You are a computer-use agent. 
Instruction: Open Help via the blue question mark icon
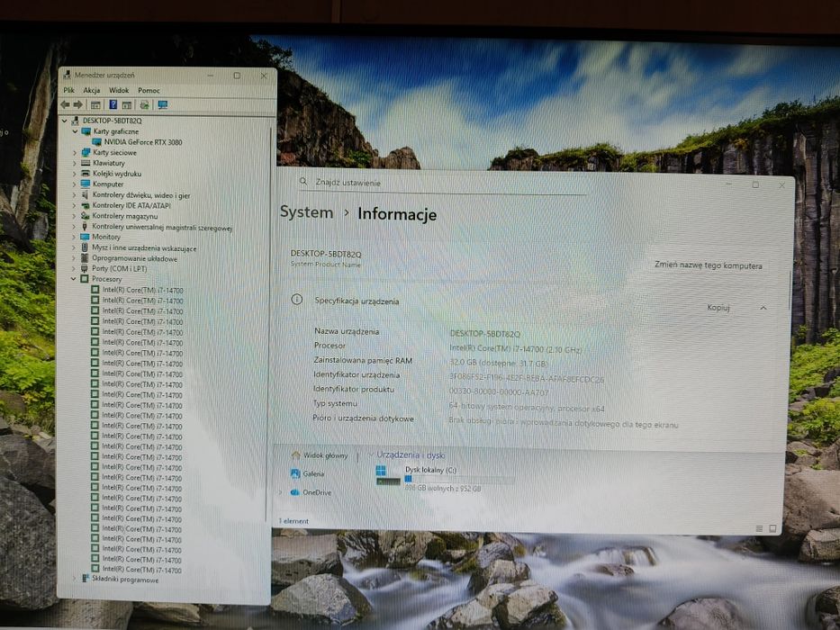113,105
